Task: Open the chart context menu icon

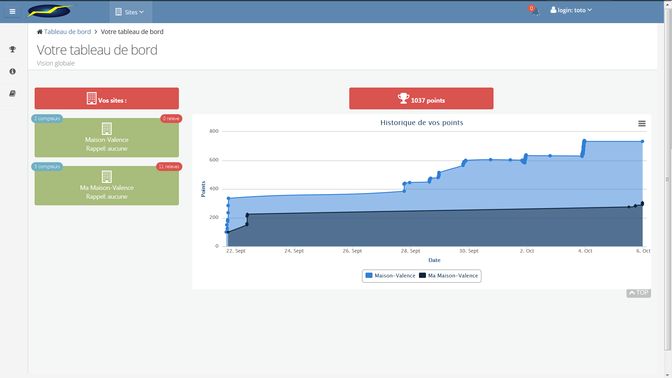Action: tap(642, 123)
